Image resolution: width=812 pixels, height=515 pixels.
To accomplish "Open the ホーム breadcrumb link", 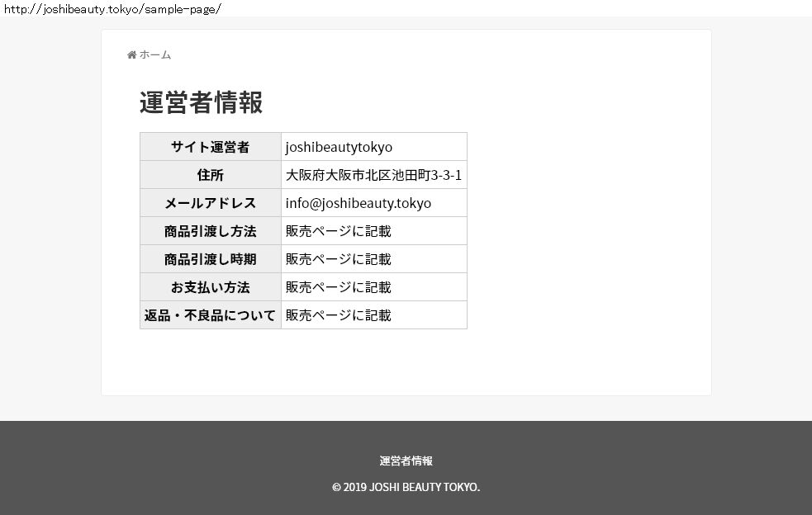I will tap(155, 55).
